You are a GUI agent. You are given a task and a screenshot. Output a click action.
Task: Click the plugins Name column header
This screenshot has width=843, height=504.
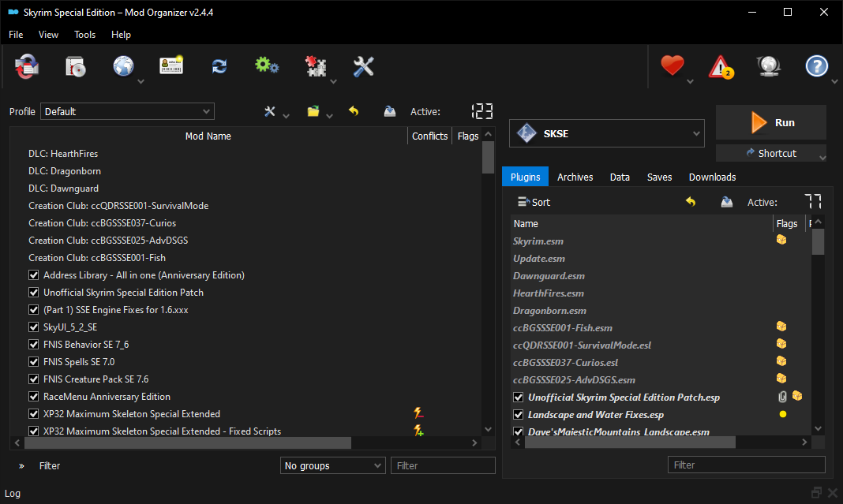pos(642,223)
